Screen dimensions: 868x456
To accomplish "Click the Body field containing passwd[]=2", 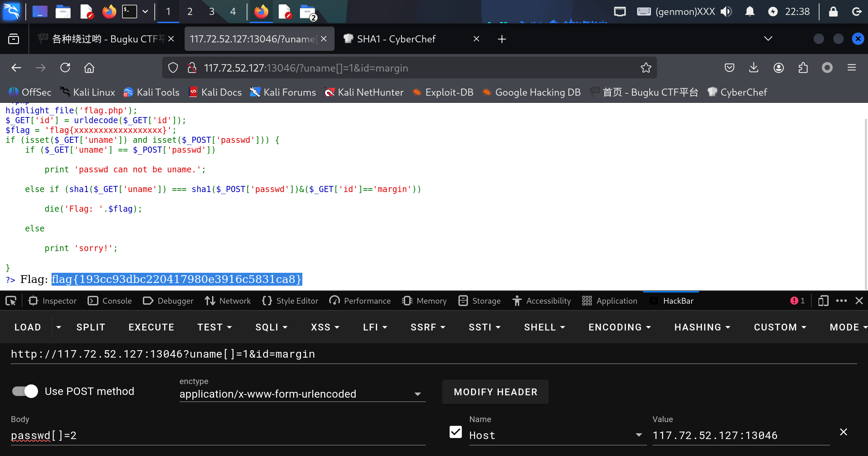I will pos(217,435).
